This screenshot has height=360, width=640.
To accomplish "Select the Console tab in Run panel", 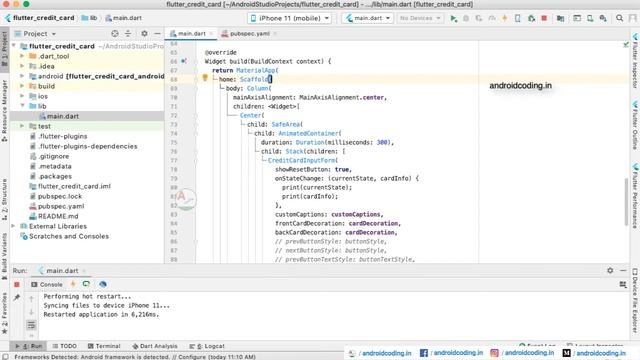I will (x=47, y=284).
